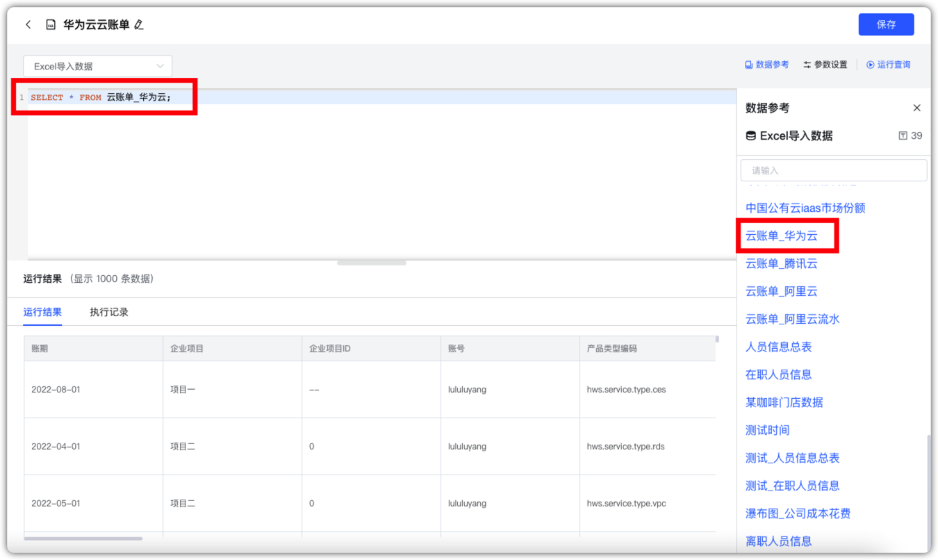Viewport: 938px width, 560px height.
Task: Click the database icon beside Excel导入数据
Action: tap(750, 135)
